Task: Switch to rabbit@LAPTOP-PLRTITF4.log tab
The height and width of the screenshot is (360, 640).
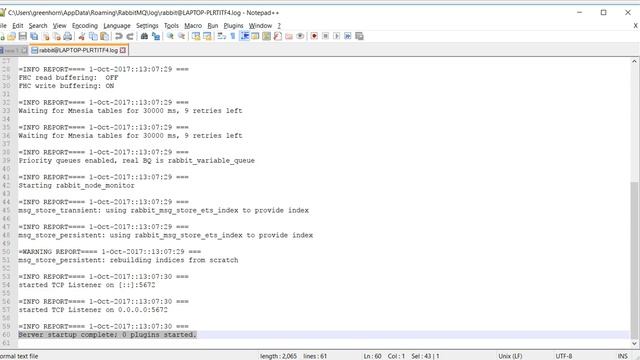Action: (78, 50)
